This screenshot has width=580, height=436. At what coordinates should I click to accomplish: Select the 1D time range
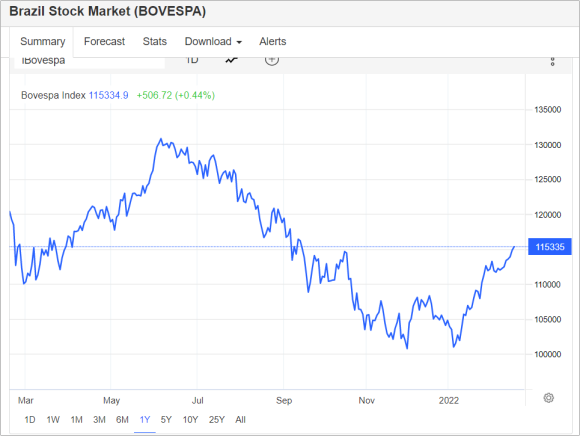tap(30, 420)
